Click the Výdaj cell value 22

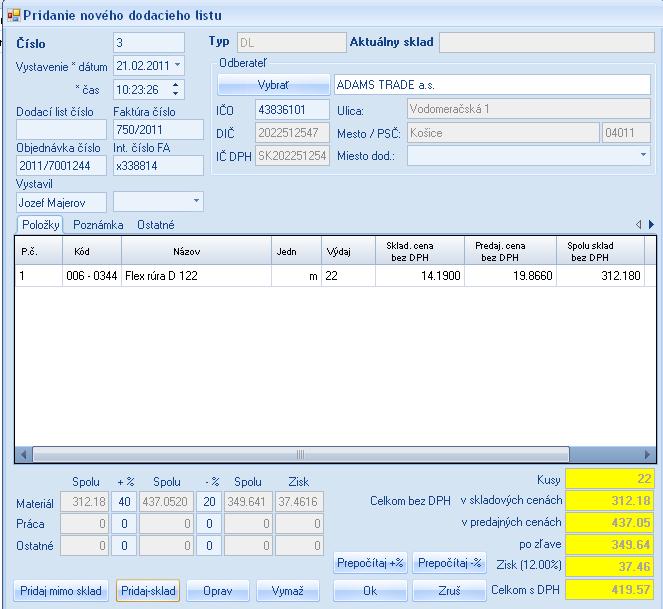point(348,276)
